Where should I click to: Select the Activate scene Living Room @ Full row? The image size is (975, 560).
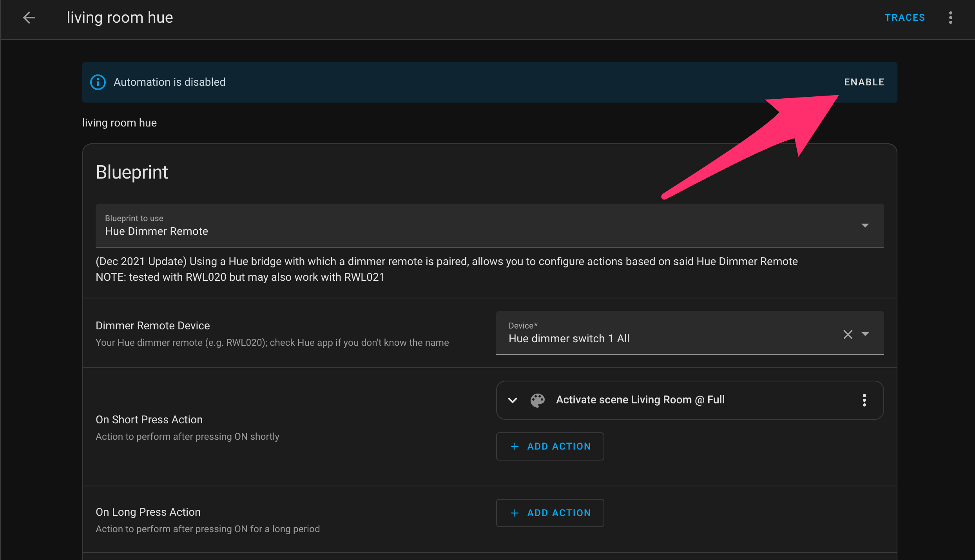[x=640, y=400]
